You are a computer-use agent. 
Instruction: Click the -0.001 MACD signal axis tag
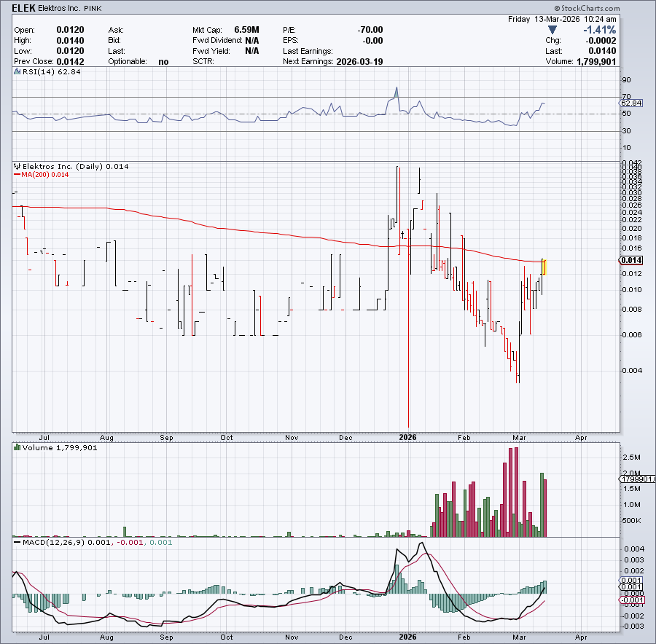tap(631, 600)
